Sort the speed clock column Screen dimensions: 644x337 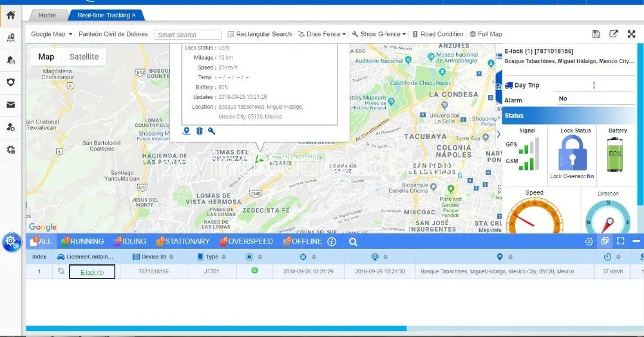click(x=612, y=257)
